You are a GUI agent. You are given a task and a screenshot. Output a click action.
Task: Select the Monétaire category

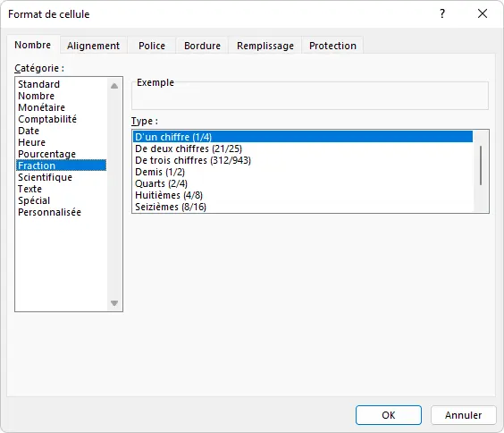point(41,107)
